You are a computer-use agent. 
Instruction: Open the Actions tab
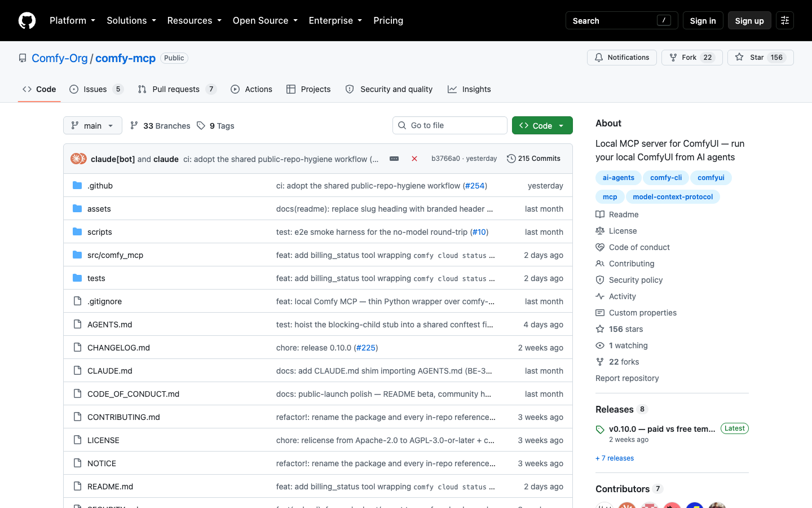tap(251, 89)
